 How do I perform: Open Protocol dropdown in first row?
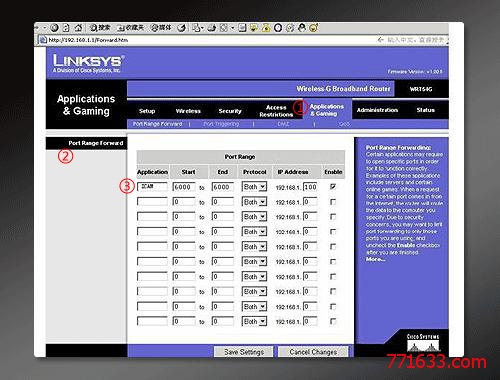click(x=254, y=187)
